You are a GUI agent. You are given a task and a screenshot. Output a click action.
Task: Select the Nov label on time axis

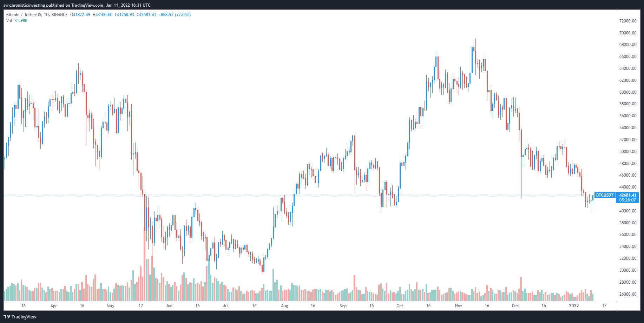point(458,306)
